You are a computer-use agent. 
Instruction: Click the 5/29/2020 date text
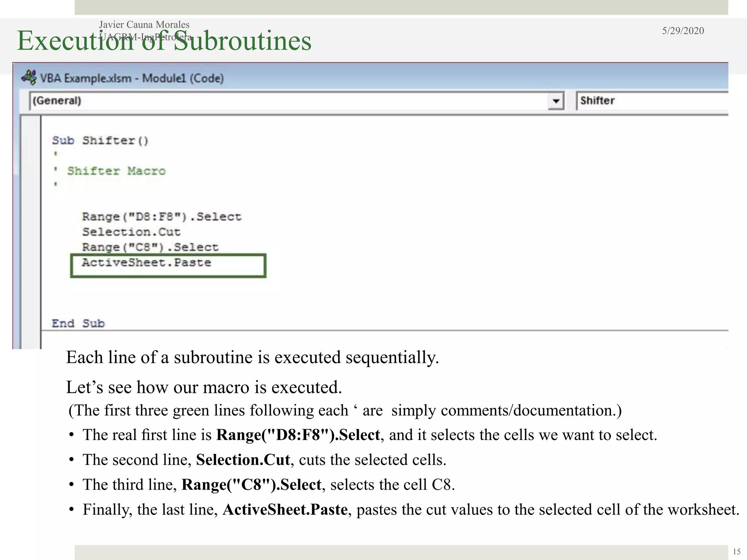pos(683,31)
